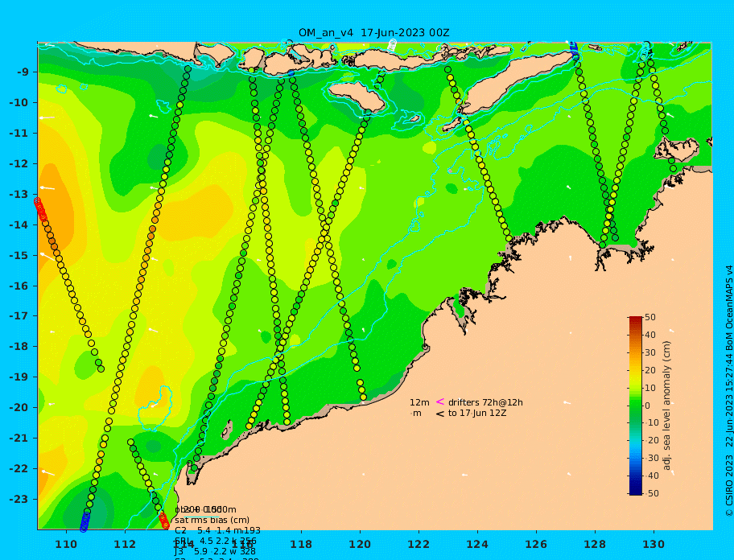Click the colorbar tick label "50" at the top
The image size is (734, 560).
coord(650,318)
